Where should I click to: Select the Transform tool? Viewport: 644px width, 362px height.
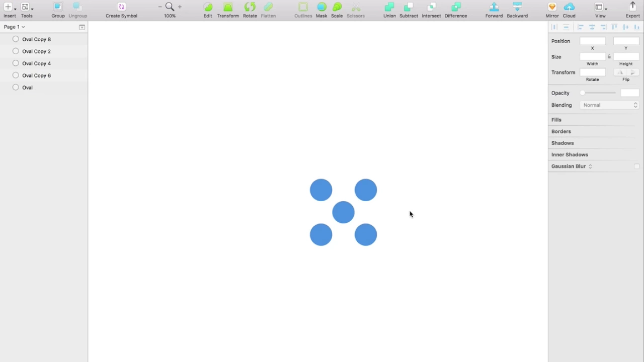click(x=228, y=10)
